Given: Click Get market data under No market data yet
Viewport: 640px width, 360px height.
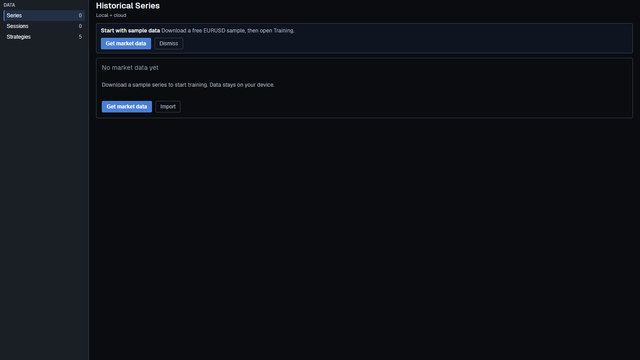Looking at the screenshot, I should click(x=127, y=107).
